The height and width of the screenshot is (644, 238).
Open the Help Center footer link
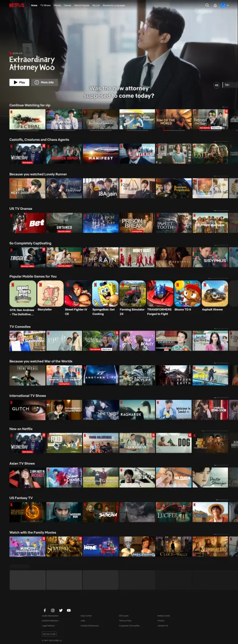(x=86, y=615)
